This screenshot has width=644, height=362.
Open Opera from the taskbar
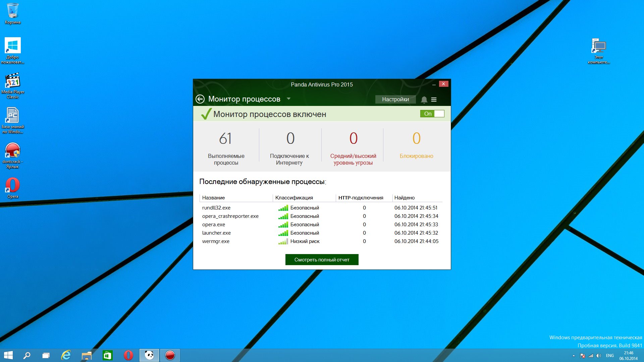[x=128, y=355]
